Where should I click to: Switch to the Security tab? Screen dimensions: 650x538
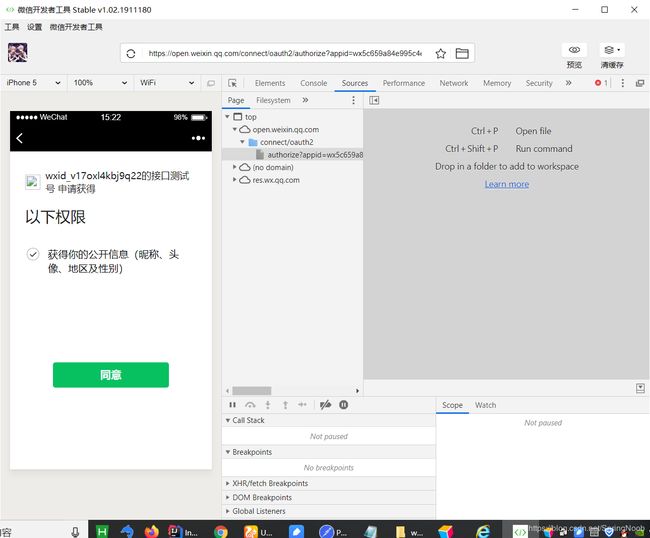(539, 83)
